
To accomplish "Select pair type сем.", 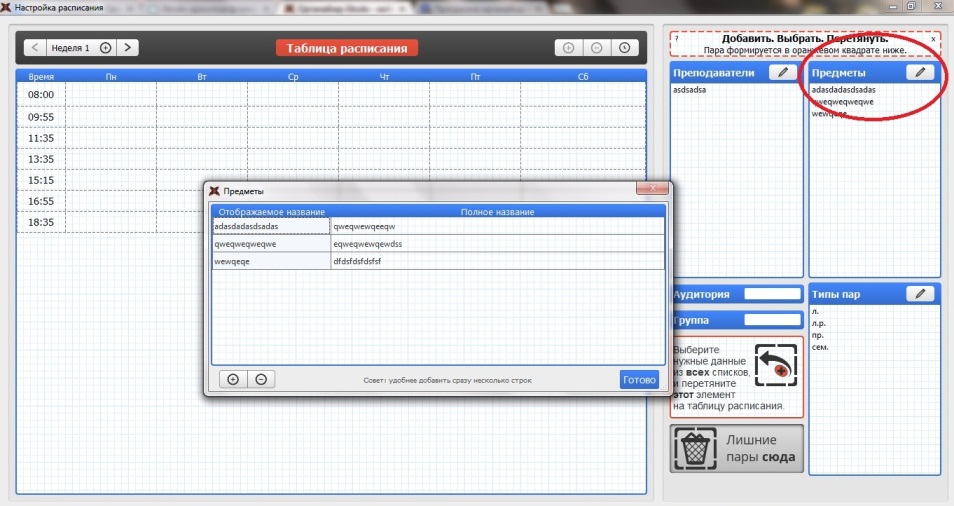I will point(820,347).
